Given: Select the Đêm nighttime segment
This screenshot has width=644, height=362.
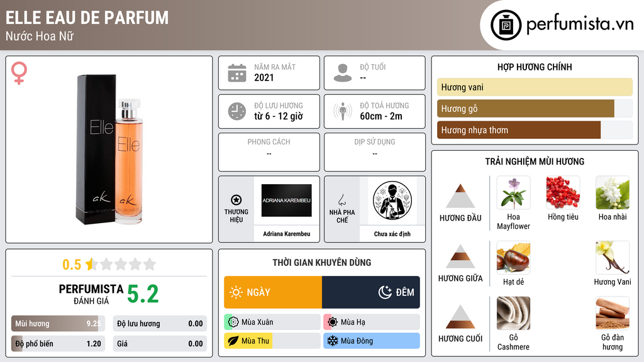Looking at the screenshot, I should click(371, 292).
